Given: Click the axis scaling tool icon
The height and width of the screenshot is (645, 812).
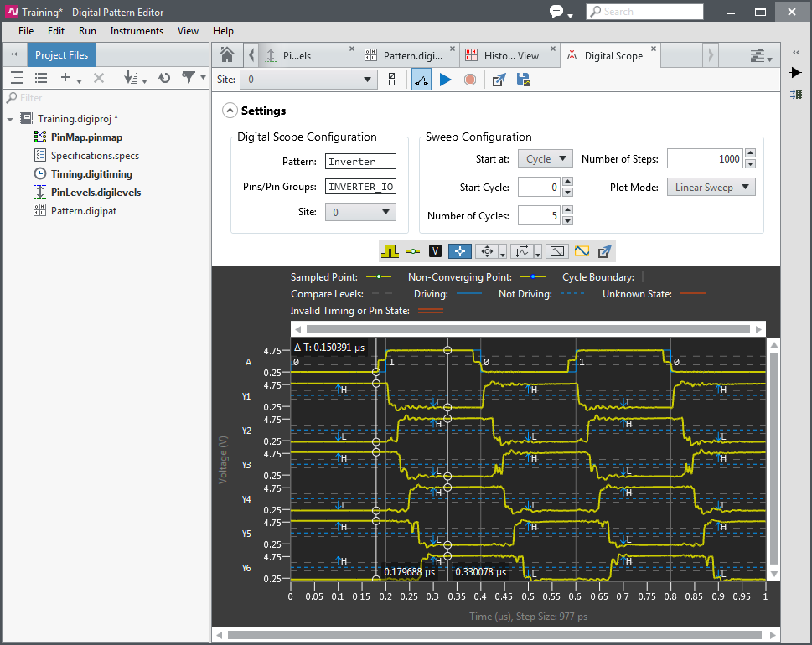Looking at the screenshot, I should tap(521, 251).
